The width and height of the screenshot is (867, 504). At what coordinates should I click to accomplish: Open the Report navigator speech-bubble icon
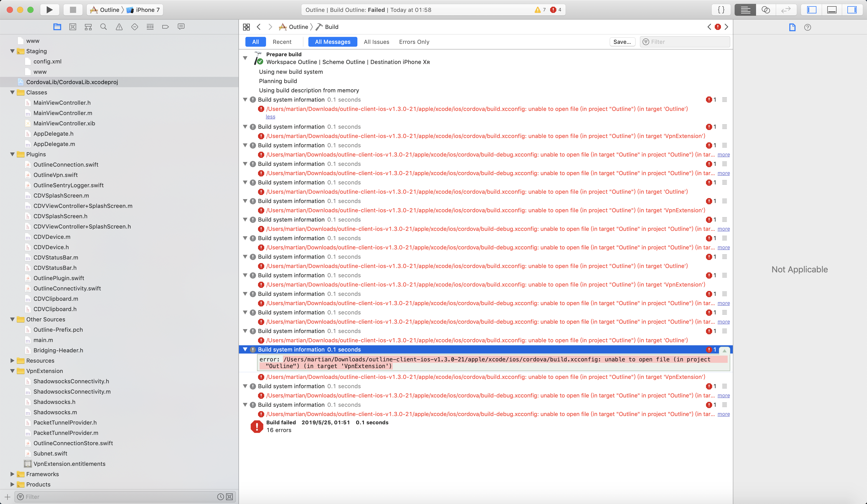[181, 27]
